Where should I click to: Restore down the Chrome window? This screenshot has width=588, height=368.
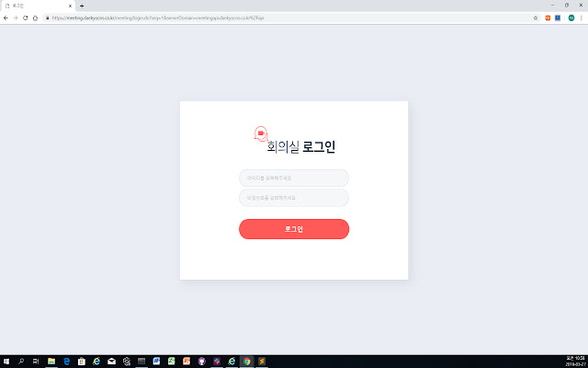pyautogui.click(x=567, y=6)
